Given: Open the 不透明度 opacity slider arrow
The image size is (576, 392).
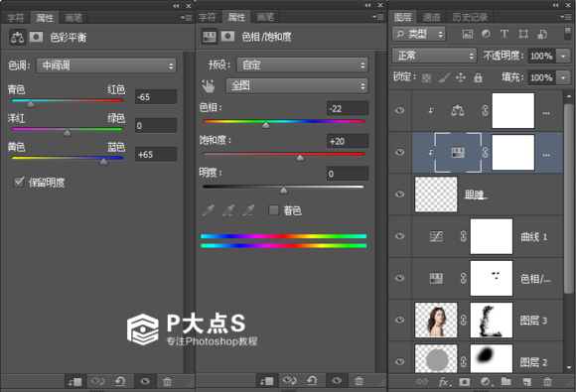Looking at the screenshot, I should pyautogui.click(x=563, y=56).
